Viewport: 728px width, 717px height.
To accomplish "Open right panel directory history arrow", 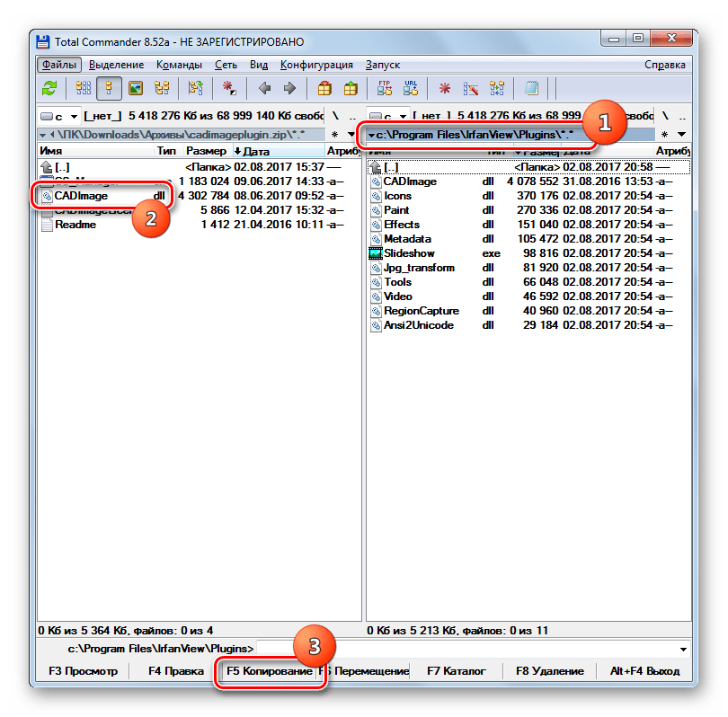I will [681, 135].
